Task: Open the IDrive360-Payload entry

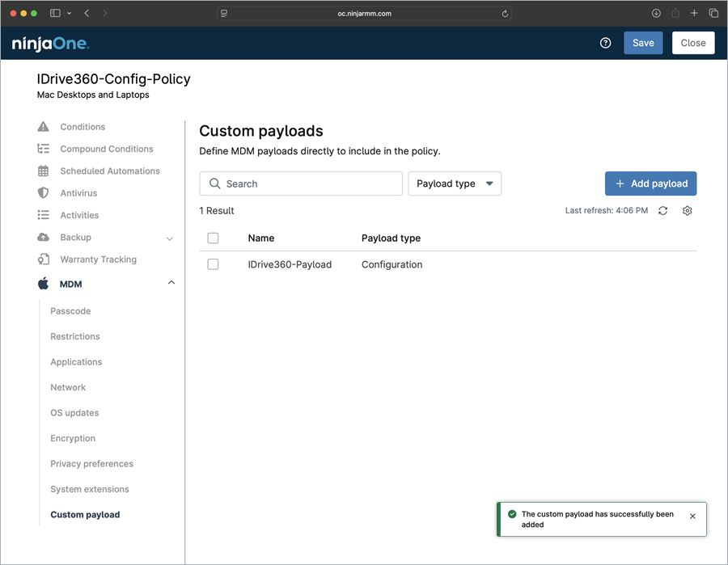Action: coord(290,264)
